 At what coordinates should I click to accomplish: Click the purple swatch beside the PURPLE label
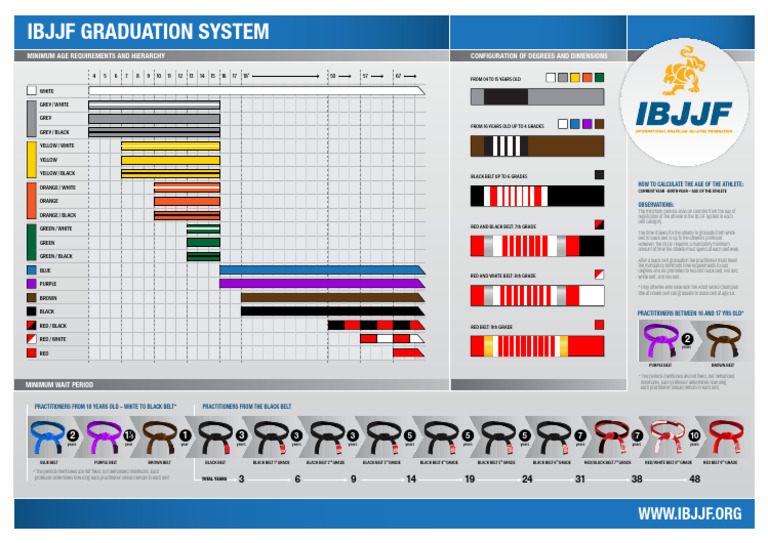[x=32, y=284]
